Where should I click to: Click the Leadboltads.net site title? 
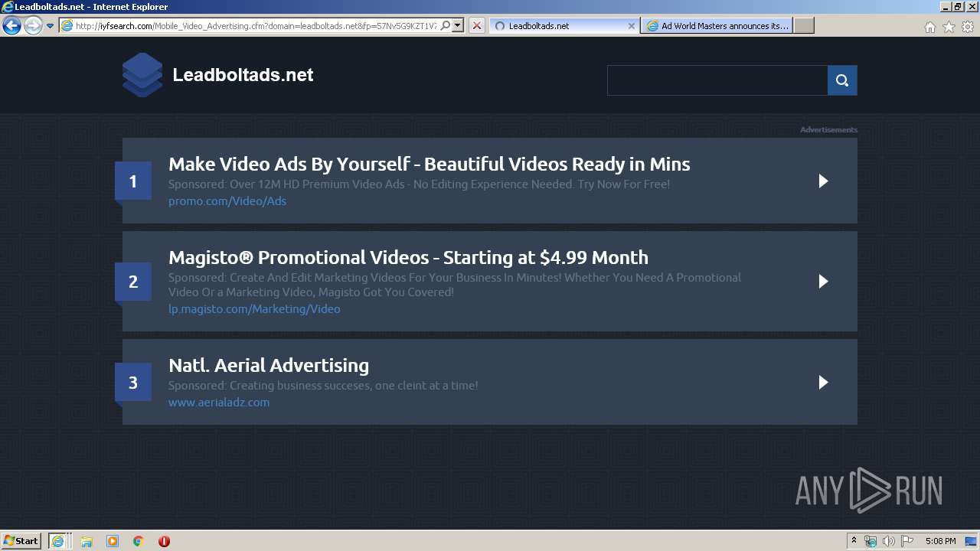tap(243, 75)
